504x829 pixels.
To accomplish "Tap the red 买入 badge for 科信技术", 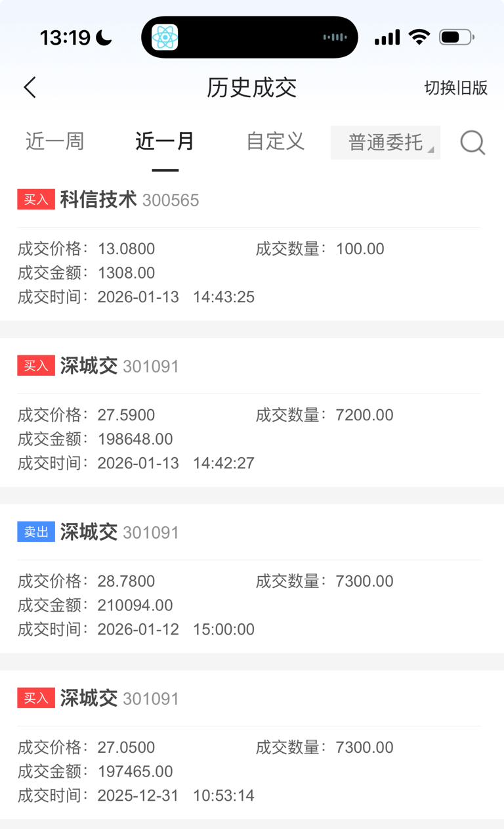I will pos(36,199).
